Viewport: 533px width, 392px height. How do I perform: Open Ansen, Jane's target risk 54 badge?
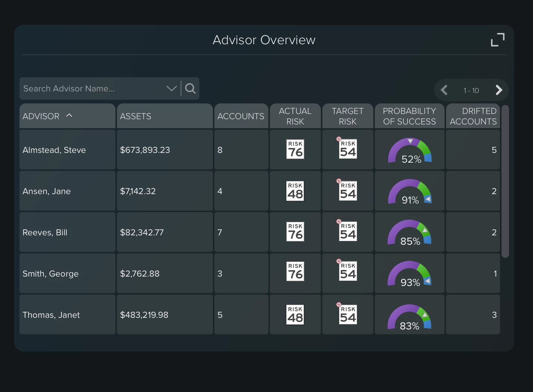click(x=348, y=191)
